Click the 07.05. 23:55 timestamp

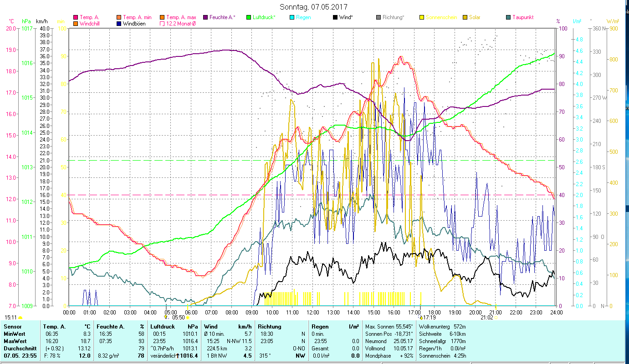tap(20, 356)
